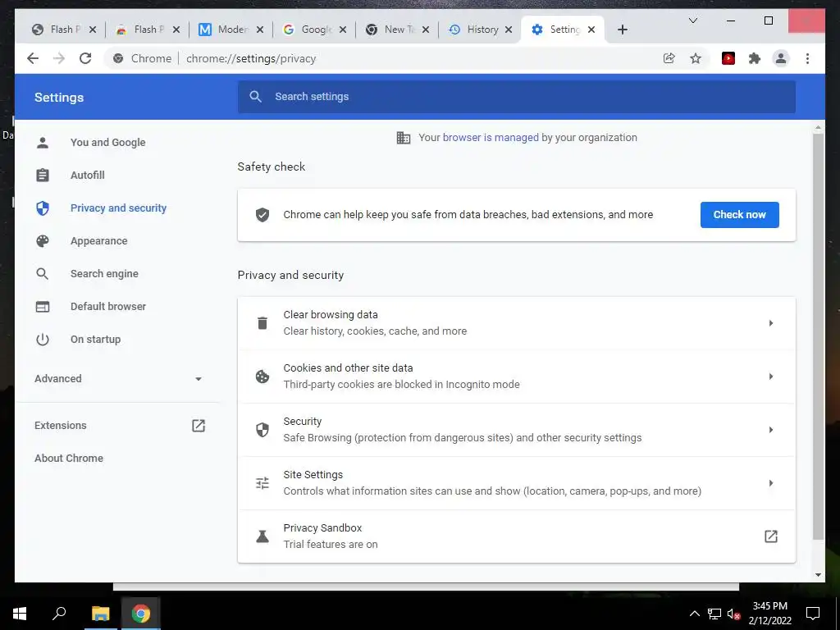Click the scrollbar up arrow
This screenshot has height=630, width=840.
[818, 128]
